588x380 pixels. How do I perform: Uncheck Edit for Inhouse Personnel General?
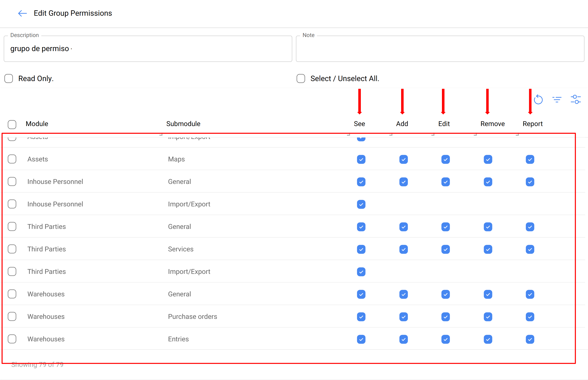pyautogui.click(x=445, y=182)
